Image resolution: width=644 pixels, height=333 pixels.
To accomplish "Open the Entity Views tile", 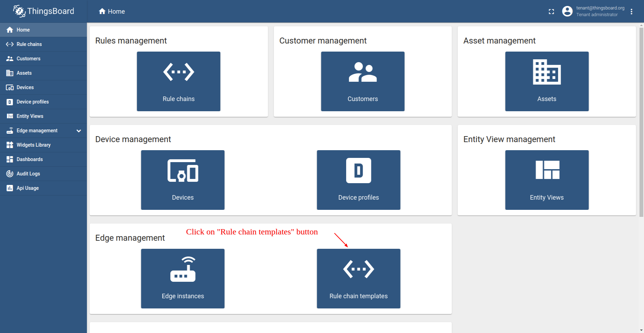I will (x=547, y=180).
